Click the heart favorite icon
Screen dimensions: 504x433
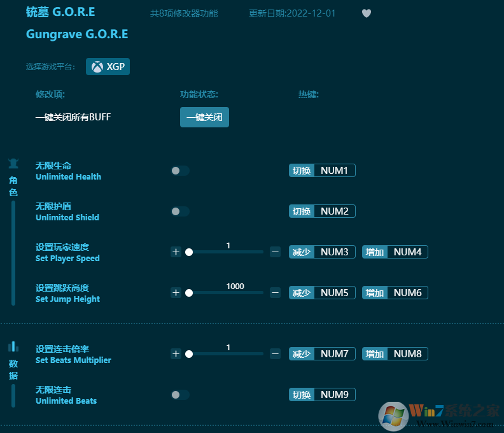367,13
